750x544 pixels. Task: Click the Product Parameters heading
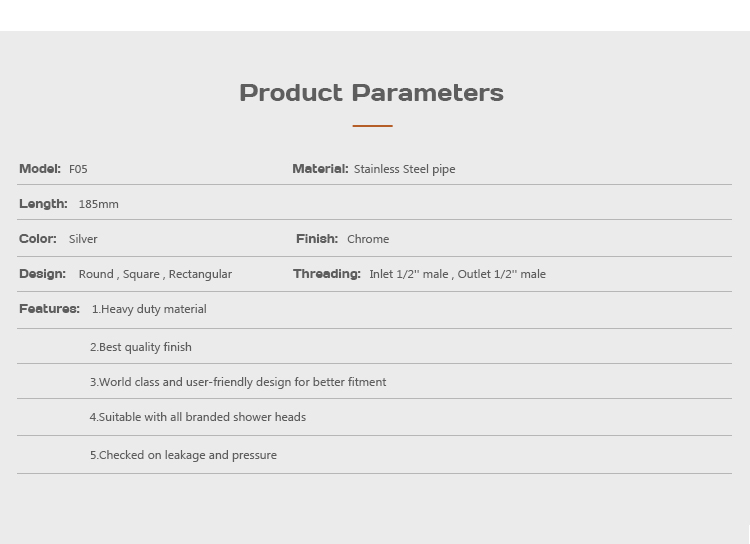(x=371, y=93)
